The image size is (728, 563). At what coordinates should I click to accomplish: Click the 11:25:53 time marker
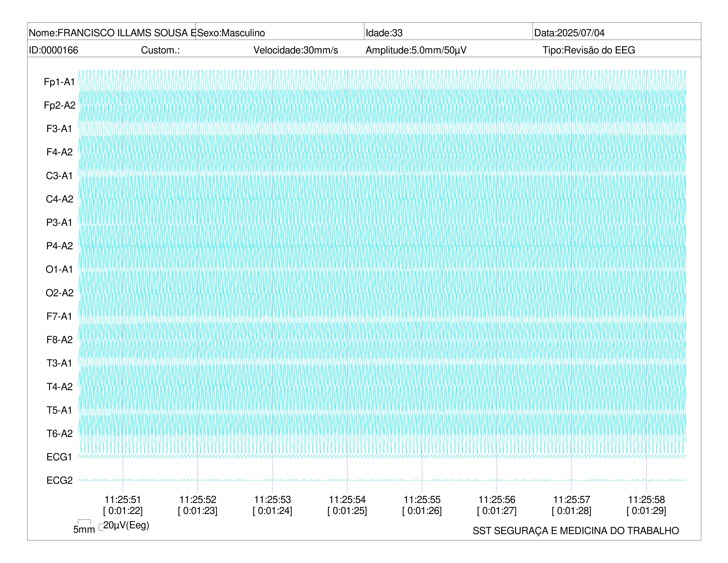tap(272, 500)
